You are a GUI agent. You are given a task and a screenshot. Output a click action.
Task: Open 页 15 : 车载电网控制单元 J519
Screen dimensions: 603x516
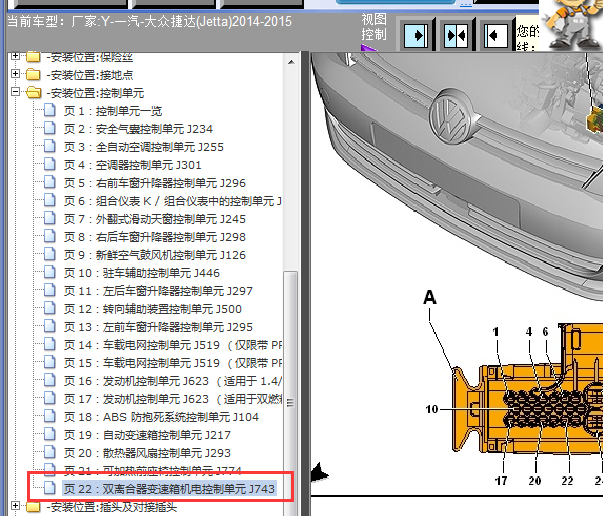point(172,363)
